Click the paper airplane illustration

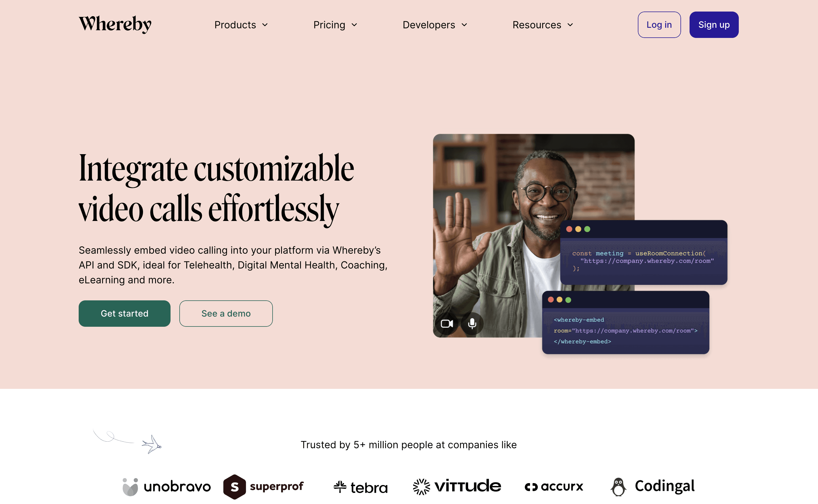pos(152,444)
